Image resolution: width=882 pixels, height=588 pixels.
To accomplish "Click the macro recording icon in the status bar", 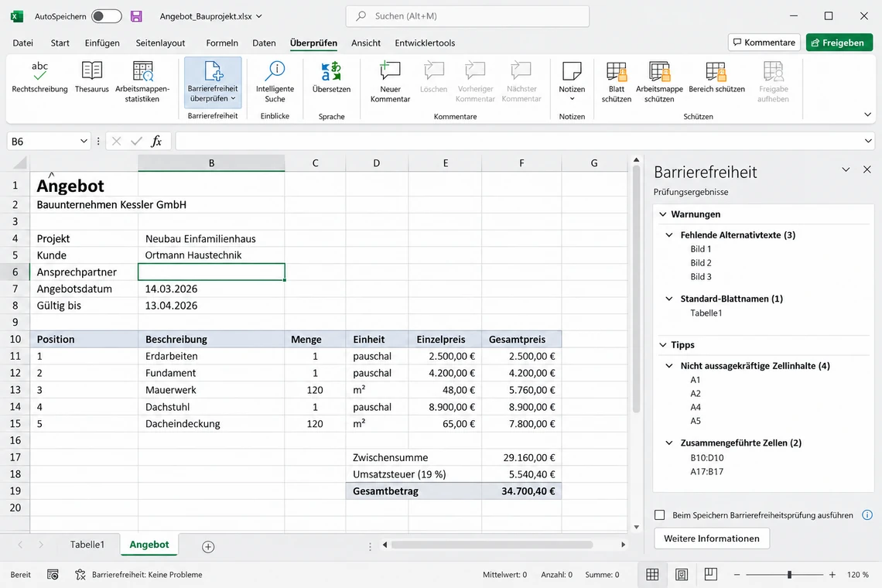I will 53,575.
